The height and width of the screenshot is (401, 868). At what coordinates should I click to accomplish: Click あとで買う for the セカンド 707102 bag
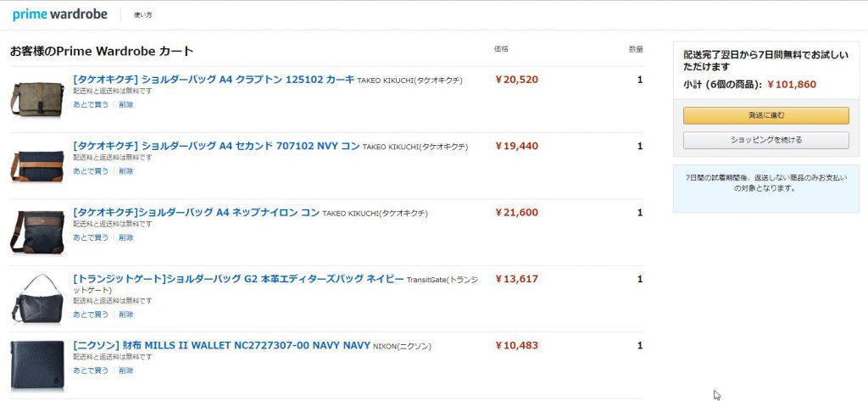click(91, 171)
